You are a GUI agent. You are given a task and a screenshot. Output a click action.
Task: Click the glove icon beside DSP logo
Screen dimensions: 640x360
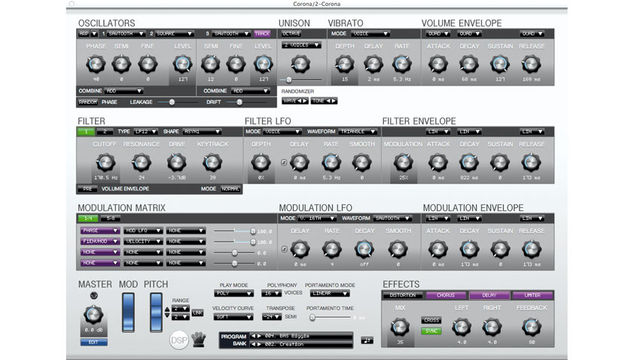coord(199,339)
